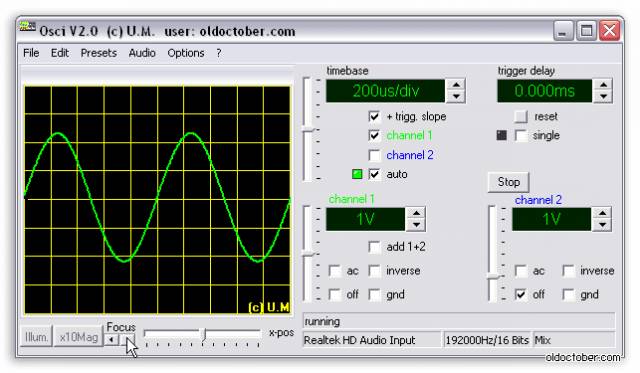
Task: Decrease channel 2 voltage range arrow
Action: click(602, 225)
